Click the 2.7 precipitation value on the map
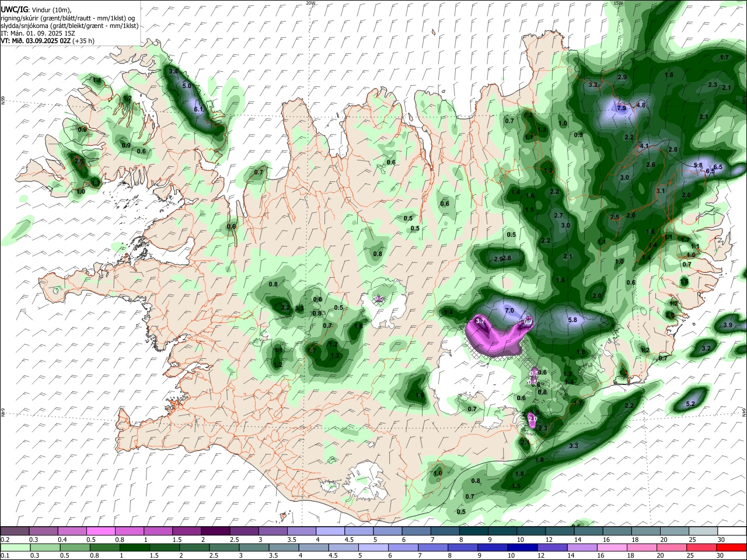The width and height of the screenshot is (747, 560). click(x=558, y=215)
